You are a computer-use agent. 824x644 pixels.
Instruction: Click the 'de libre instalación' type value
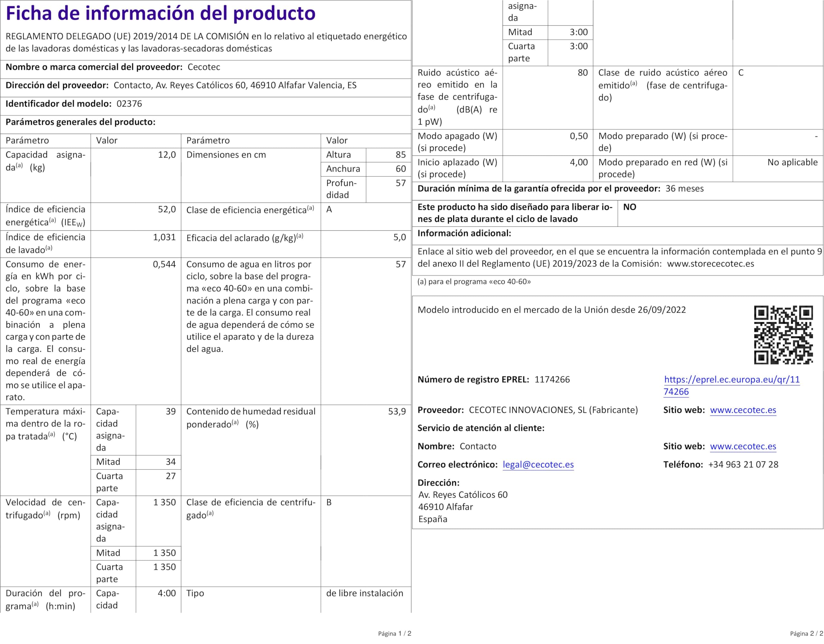[364, 593]
